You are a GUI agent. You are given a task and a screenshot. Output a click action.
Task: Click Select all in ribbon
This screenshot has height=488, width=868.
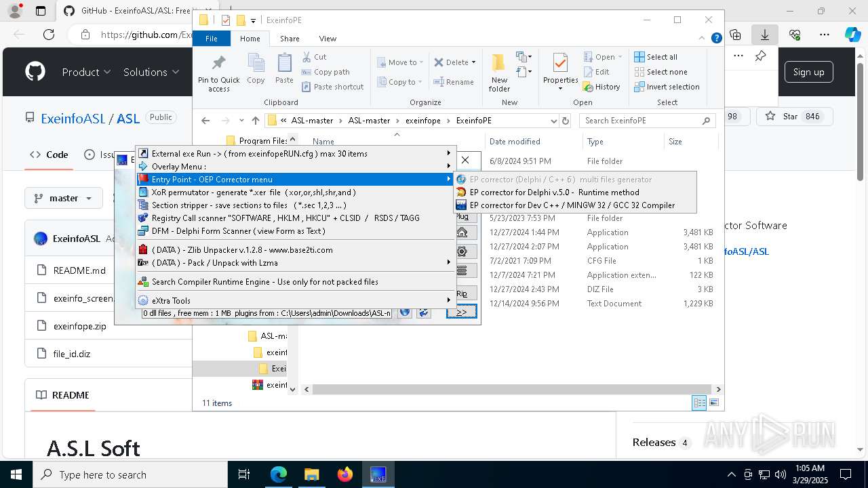[x=656, y=57]
